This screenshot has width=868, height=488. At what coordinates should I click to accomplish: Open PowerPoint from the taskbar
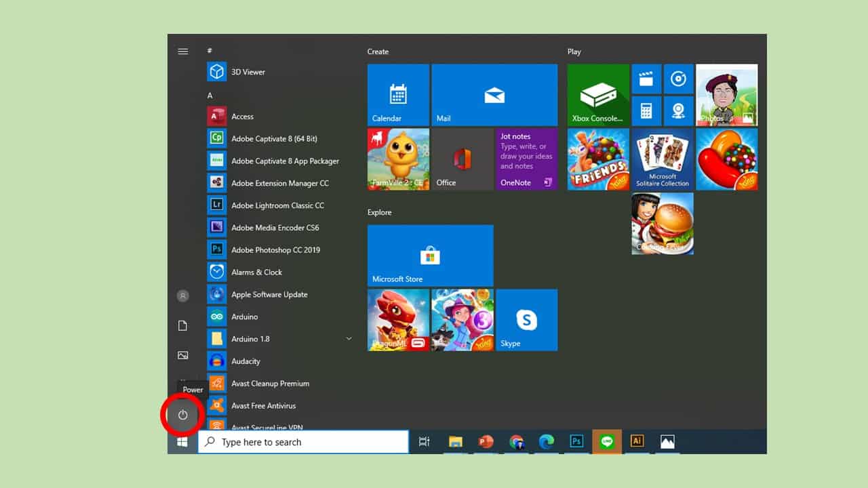coord(486,442)
